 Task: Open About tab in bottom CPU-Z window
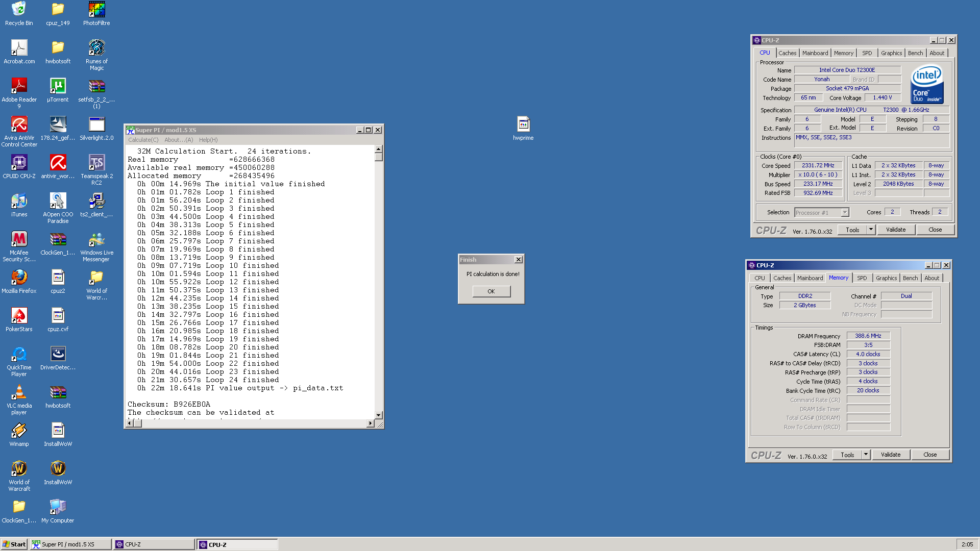point(932,278)
